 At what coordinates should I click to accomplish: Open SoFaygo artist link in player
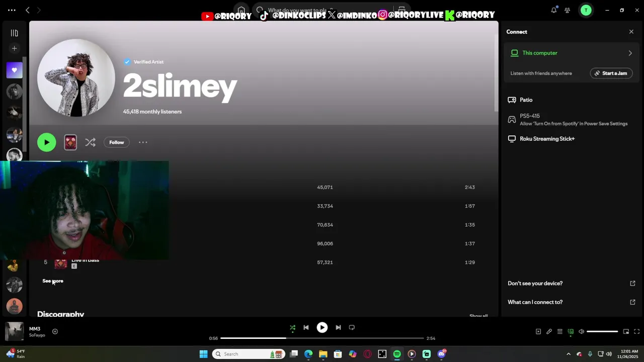click(37, 335)
